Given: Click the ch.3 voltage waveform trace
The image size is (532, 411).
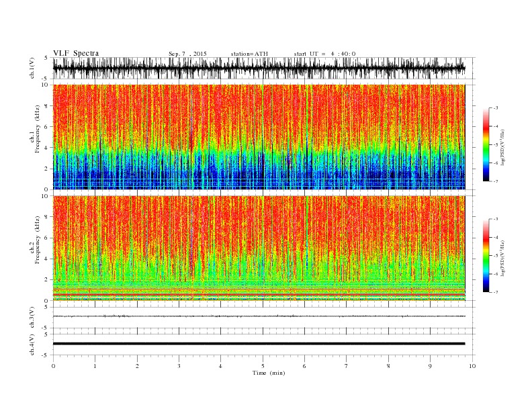Looking at the screenshot, I should (x=259, y=316).
